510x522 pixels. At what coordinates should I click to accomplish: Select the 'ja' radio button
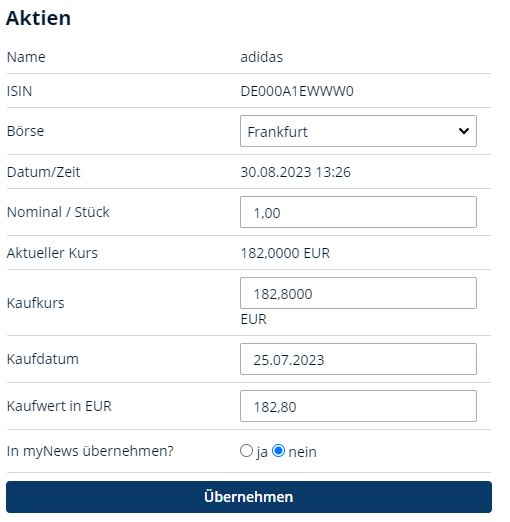(x=246, y=451)
